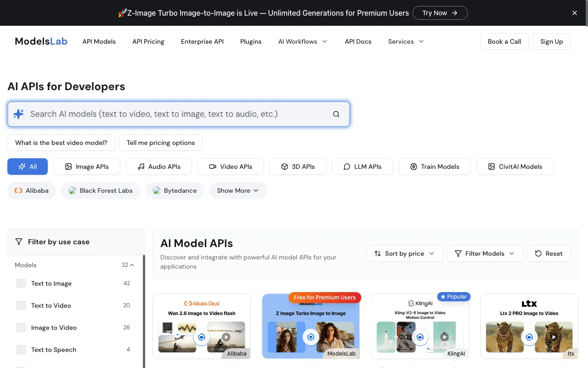Focus the Search AI models field
The image size is (588, 368).
(179, 114)
